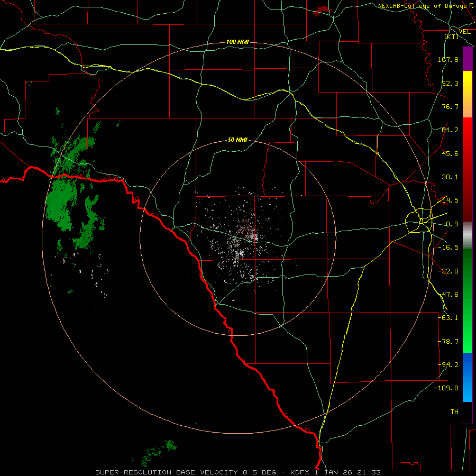Click the -78.7 velocity scale value
476x476 pixels.
[x=448, y=342]
